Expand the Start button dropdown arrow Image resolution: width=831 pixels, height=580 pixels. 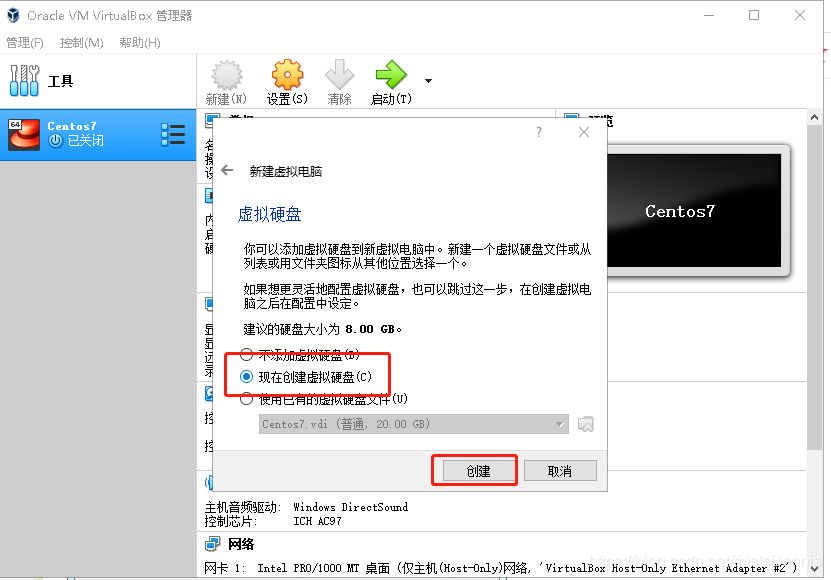tap(428, 81)
